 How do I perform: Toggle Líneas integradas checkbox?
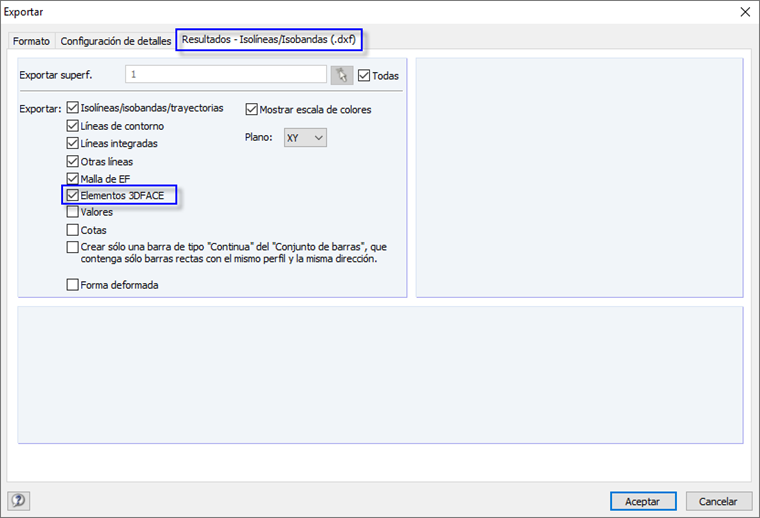(73, 143)
